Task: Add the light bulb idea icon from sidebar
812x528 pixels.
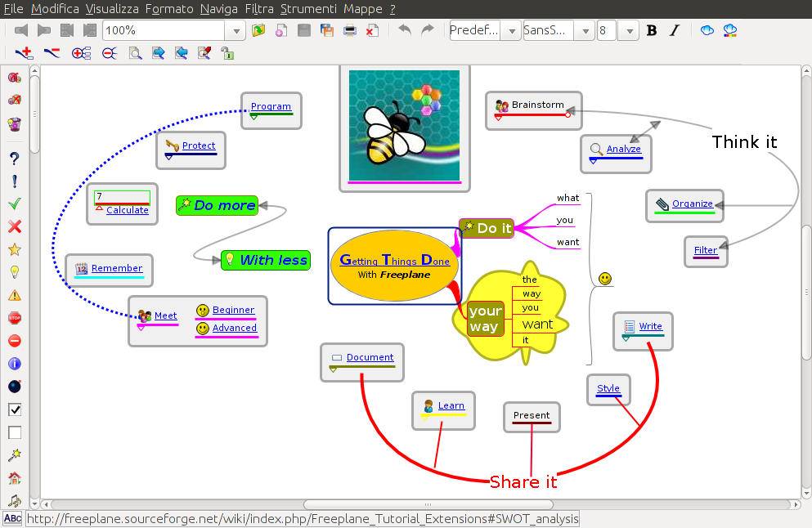Action: click(15, 272)
